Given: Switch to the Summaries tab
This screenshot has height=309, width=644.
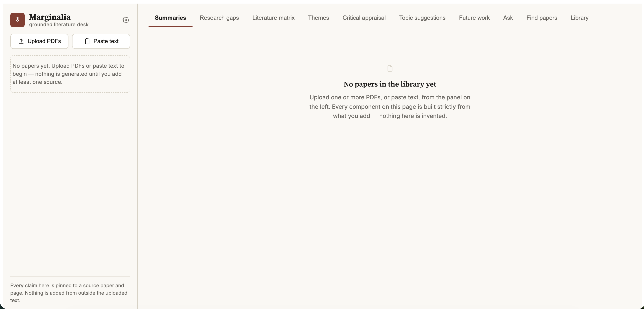Looking at the screenshot, I should 171,18.
